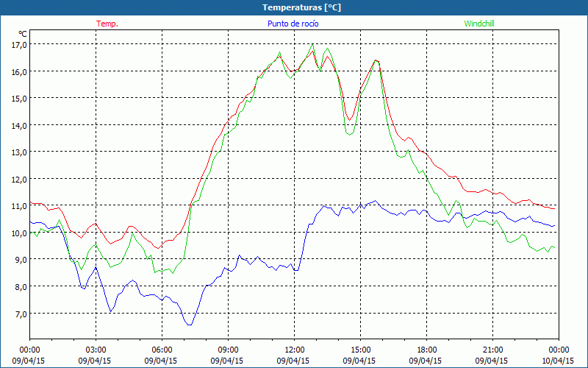Click the 15:00 time axis label
Screen dimensions: 588x368
360,350
